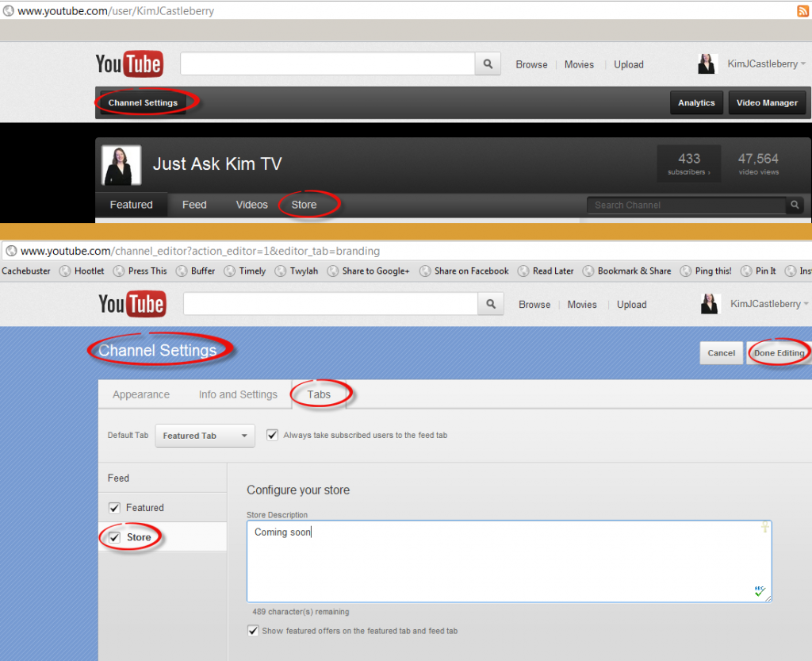Open the 433 subscribers list

(x=689, y=163)
